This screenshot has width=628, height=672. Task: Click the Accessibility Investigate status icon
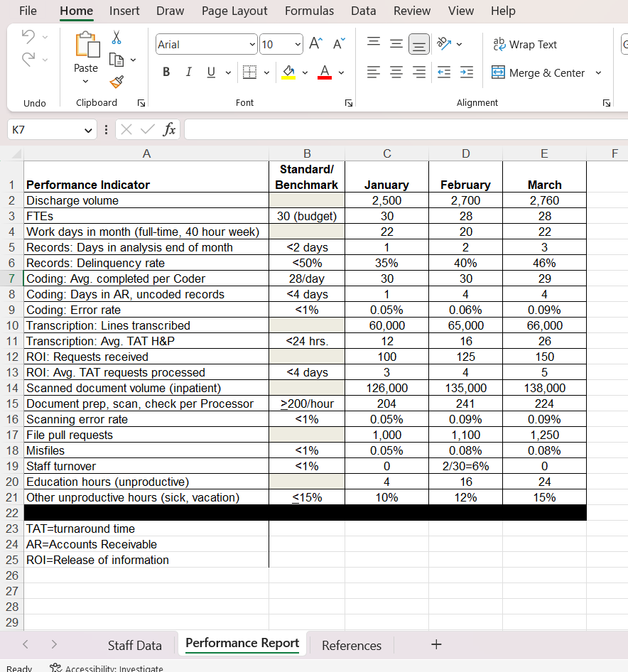point(55,668)
